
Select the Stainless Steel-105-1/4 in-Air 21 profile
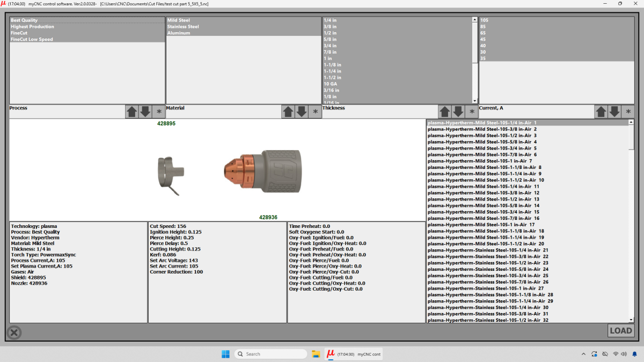pyautogui.click(x=487, y=250)
